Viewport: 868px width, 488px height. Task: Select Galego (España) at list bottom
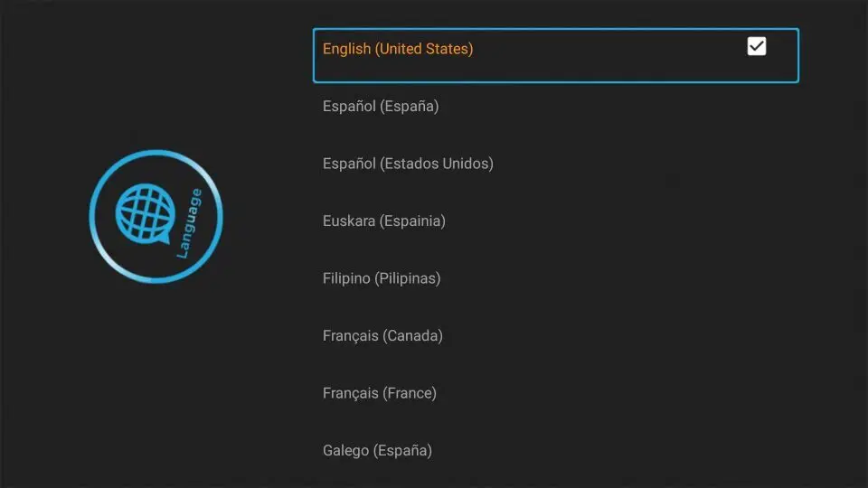pos(555,451)
